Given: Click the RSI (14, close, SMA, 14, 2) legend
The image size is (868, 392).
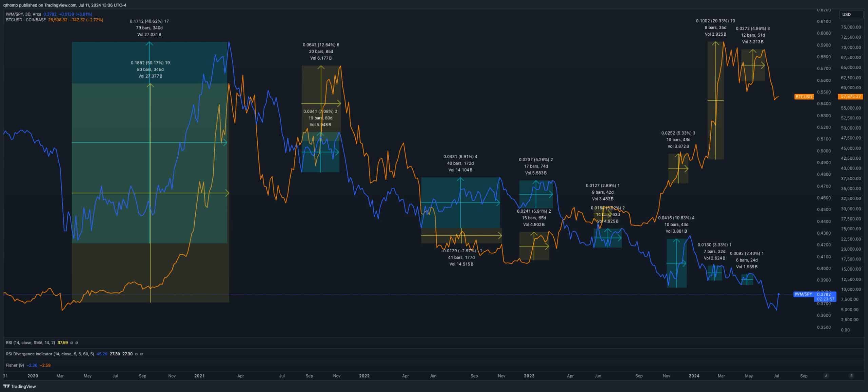Looking at the screenshot, I should tap(31, 343).
